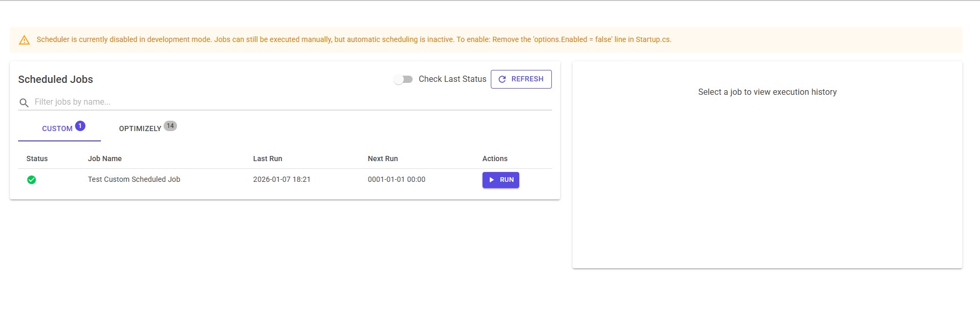980x330 pixels.
Task: Click the Custom tab count badge
Action: [80, 126]
